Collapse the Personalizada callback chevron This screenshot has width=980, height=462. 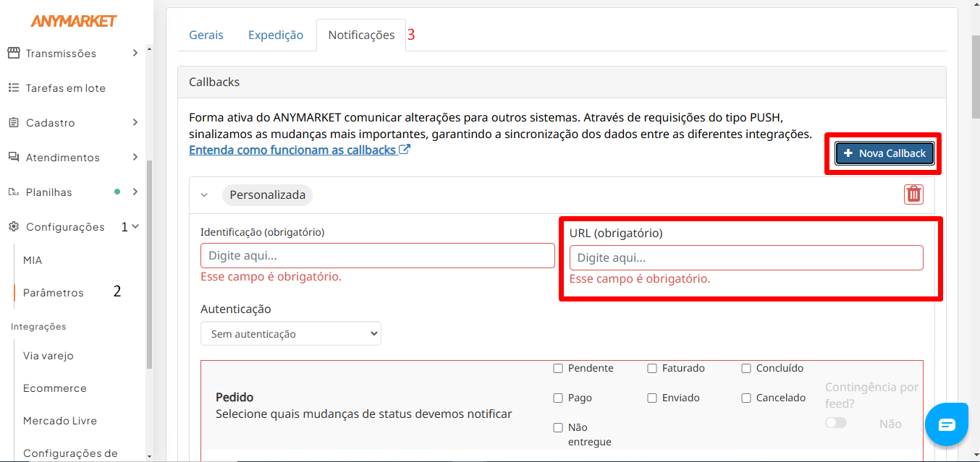point(204,194)
